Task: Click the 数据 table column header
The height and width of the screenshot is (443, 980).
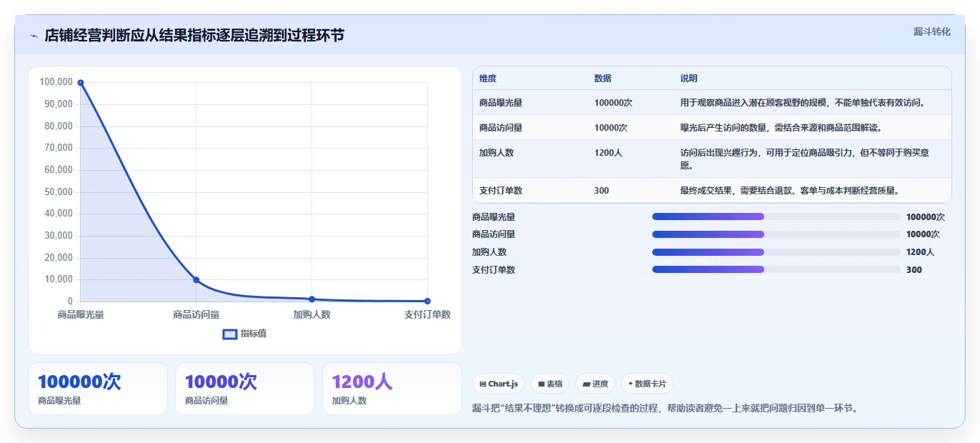Action: pos(603,79)
